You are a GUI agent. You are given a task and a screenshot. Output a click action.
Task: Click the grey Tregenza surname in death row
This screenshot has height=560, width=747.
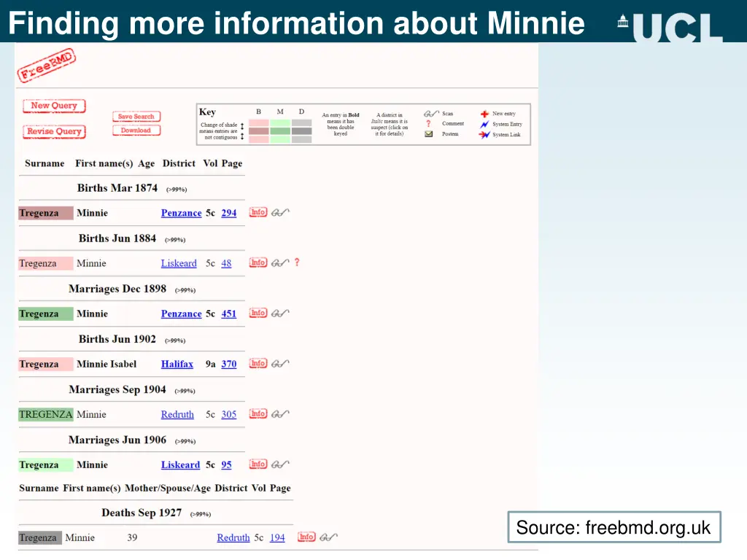coord(40,537)
